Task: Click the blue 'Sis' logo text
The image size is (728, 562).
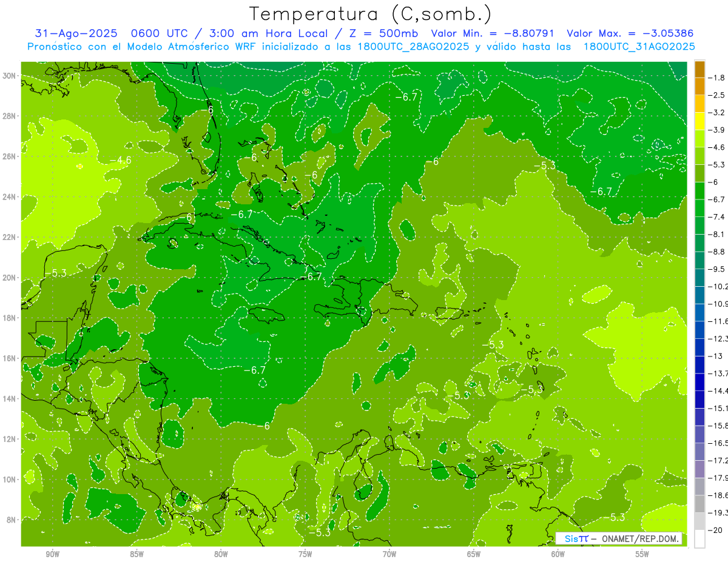Action: (x=571, y=538)
